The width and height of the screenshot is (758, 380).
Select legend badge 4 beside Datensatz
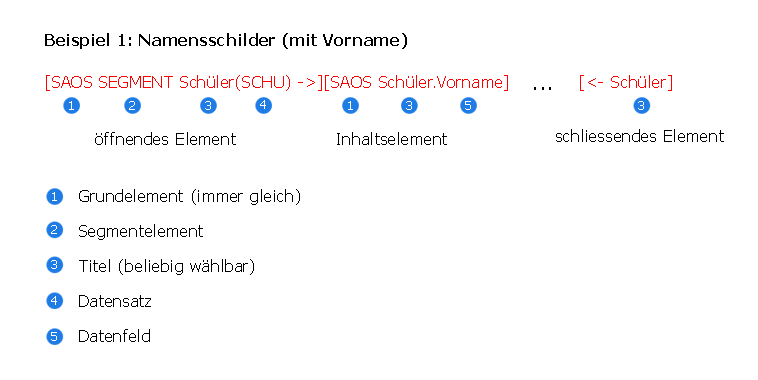55,301
